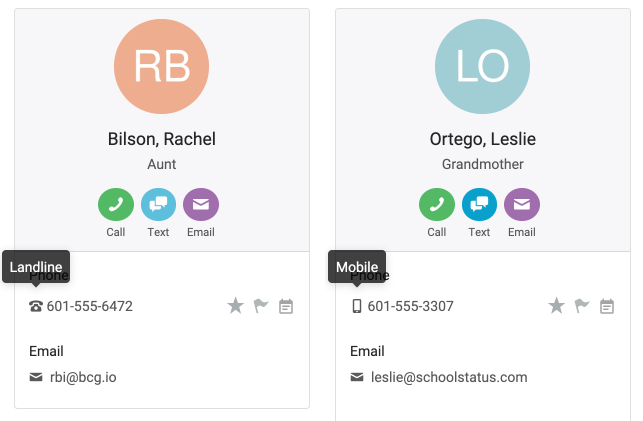Viewport: 643px width, 421px height.
Task: Open notes icon for 601-555-6472
Action: click(x=286, y=306)
